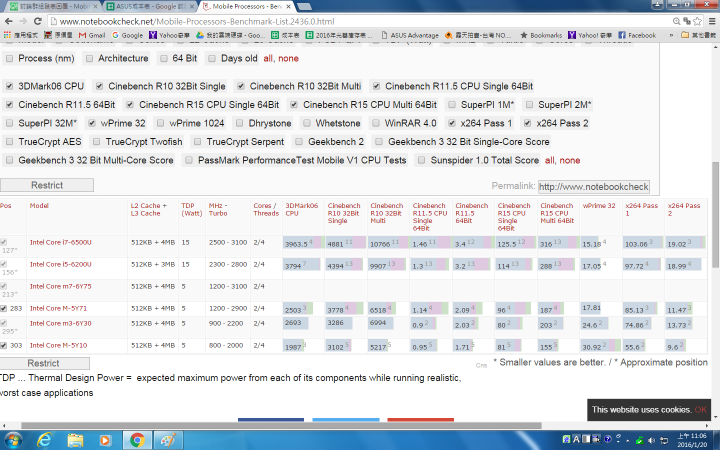Open ASUS Advantage bookmark
The height and width of the screenshot is (450, 720).
410,35
